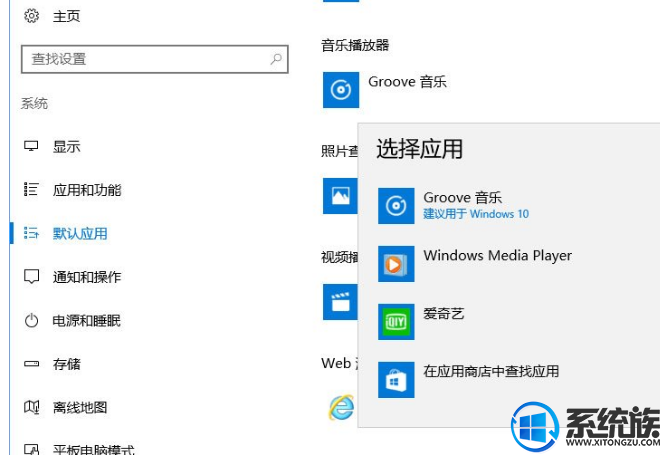
Task: Open 存储 settings page
Action: tap(67, 364)
